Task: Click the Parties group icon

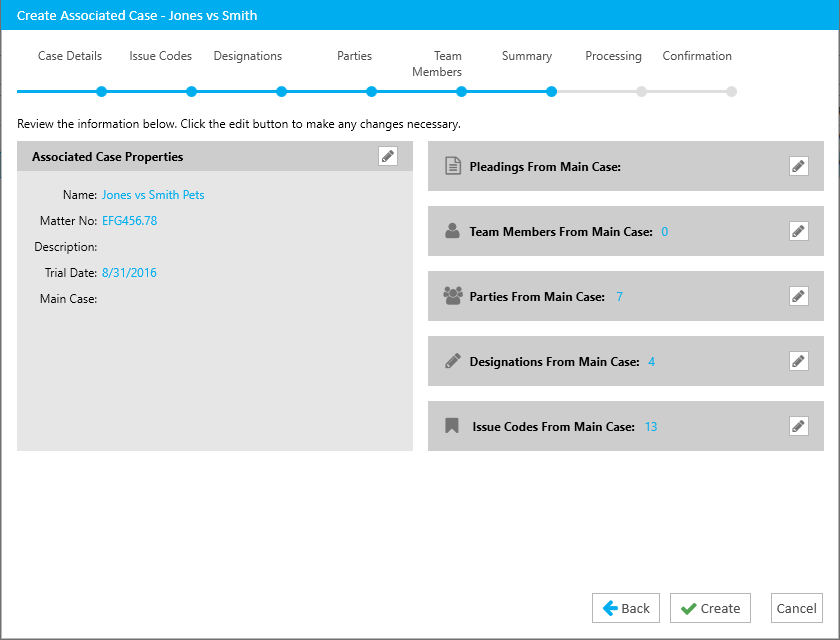Action: pyautogui.click(x=452, y=296)
